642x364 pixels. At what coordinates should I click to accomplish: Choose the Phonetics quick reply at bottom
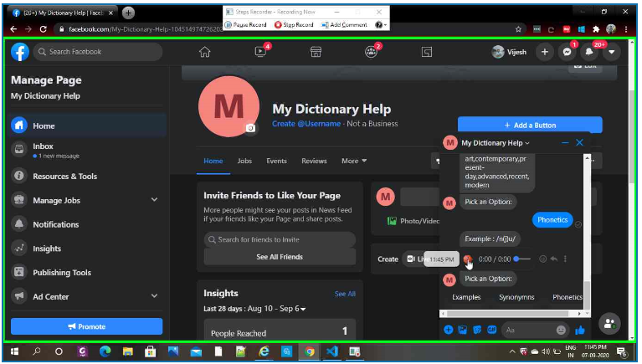pos(567,297)
